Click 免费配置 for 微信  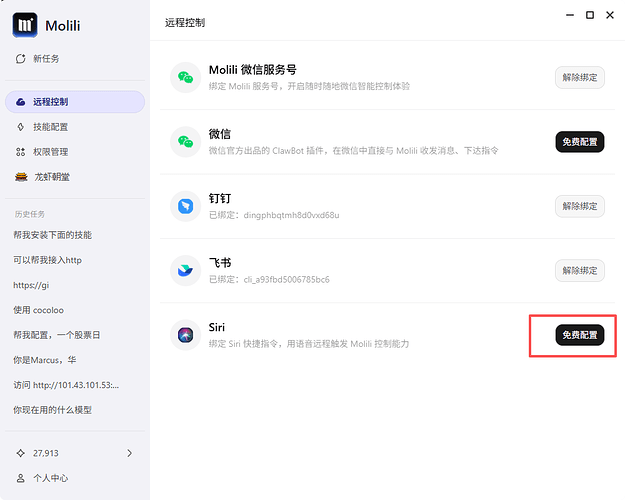pyautogui.click(x=580, y=142)
